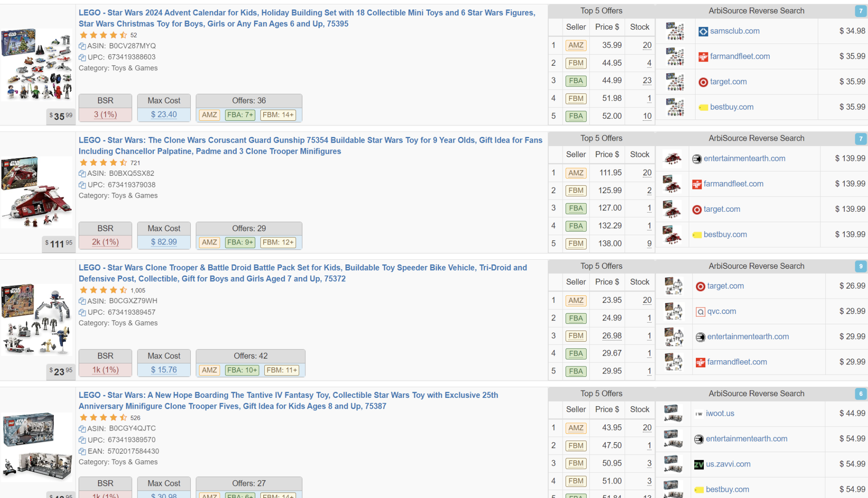Click iwoot.us result thumbnail image

pos(673,413)
